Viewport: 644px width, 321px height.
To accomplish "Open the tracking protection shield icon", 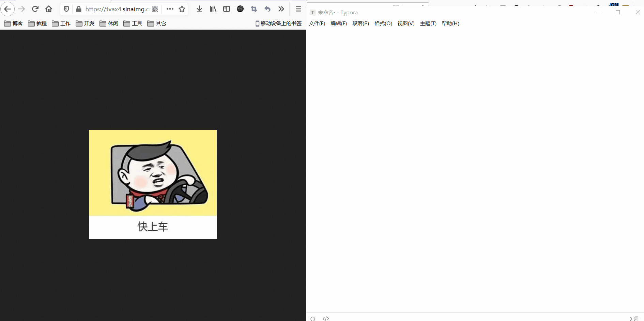I will click(x=66, y=9).
